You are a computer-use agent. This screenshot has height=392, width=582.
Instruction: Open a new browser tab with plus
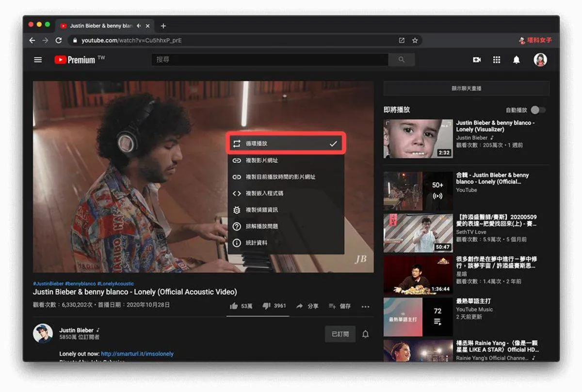coord(163,26)
